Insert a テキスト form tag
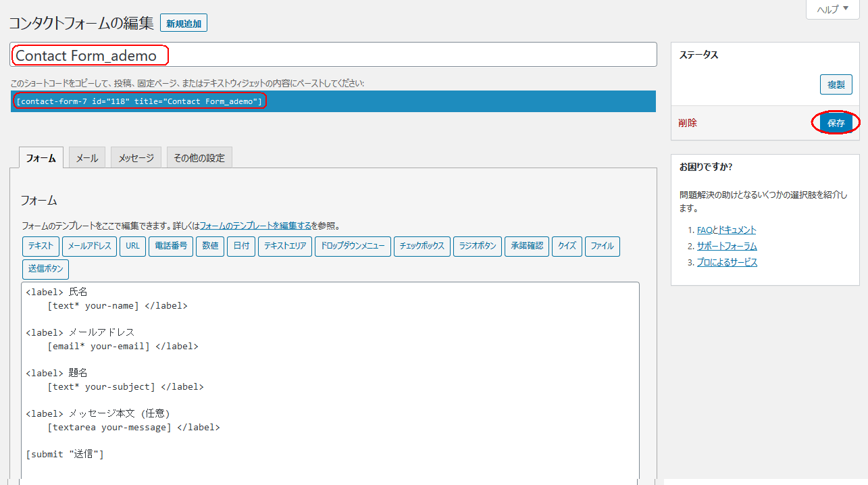This screenshot has width=868, height=485. [41, 246]
